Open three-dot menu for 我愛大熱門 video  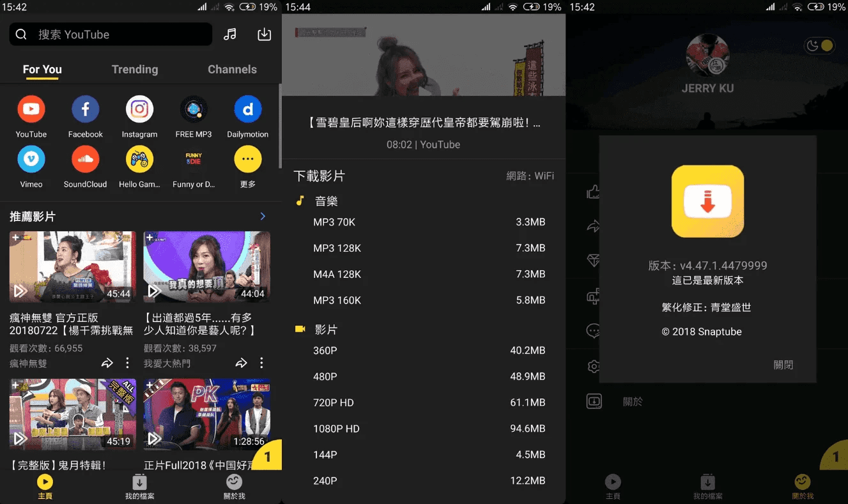(261, 363)
